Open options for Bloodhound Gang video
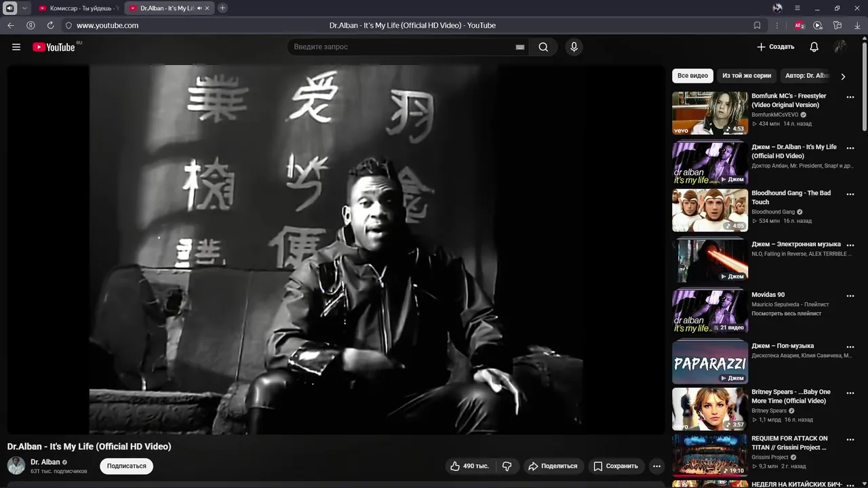868x488 pixels. [x=850, y=194]
